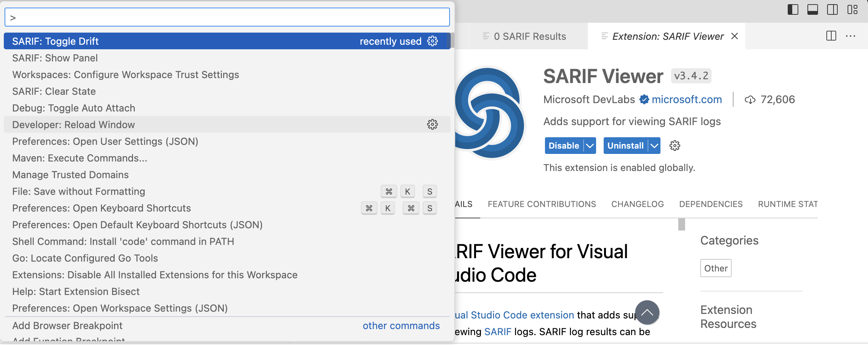Open the Feature Contributions tab
The width and height of the screenshot is (868, 345).
[542, 204]
